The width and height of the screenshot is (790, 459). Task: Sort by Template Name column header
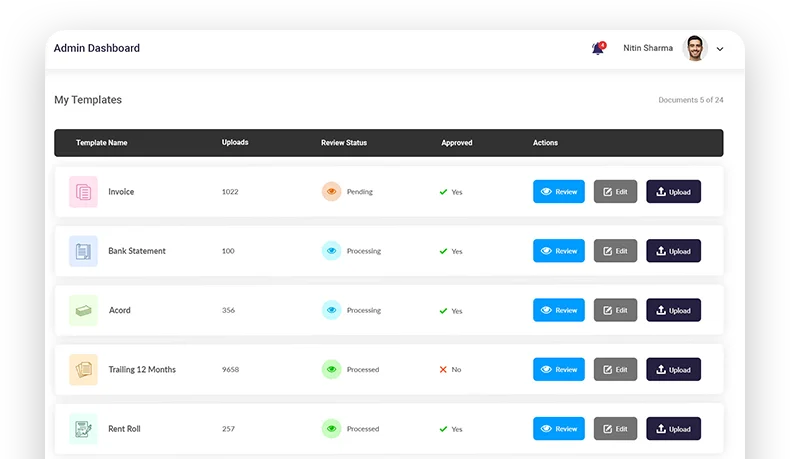[101, 143]
